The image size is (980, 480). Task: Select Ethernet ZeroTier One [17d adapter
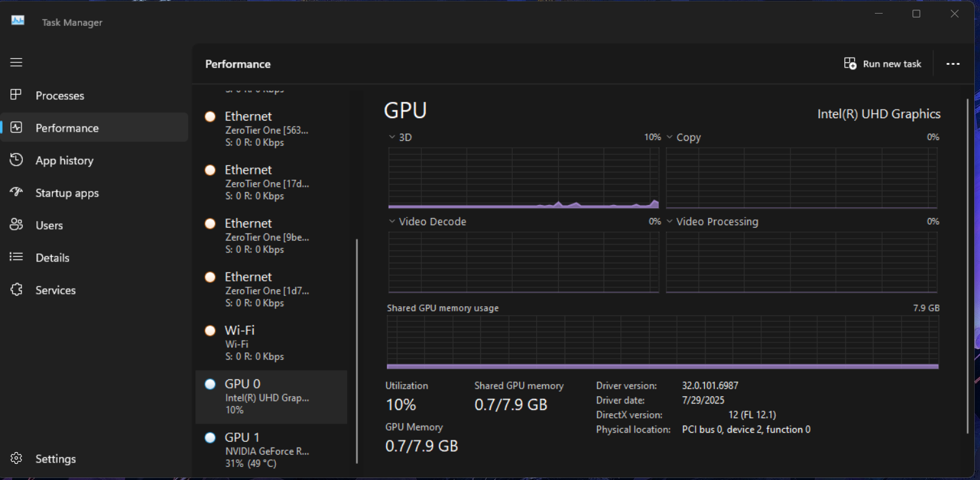click(x=271, y=182)
